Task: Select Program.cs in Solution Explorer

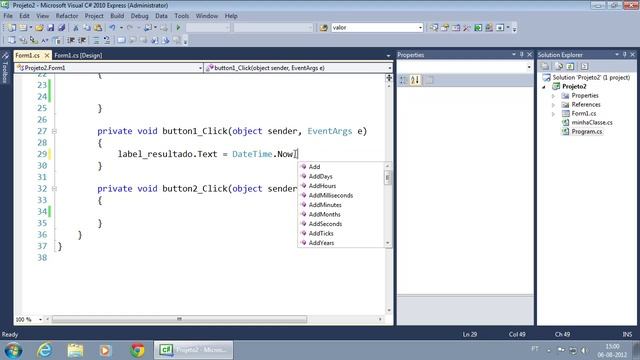Action: [587, 131]
